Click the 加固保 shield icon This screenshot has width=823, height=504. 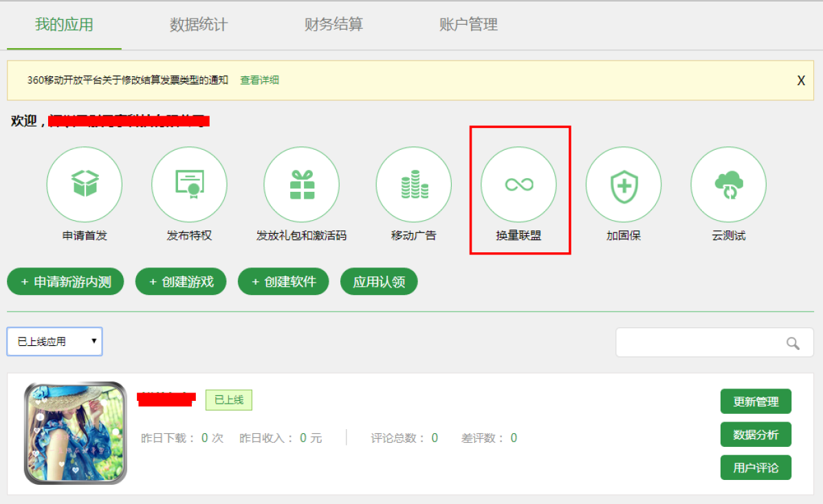point(624,184)
